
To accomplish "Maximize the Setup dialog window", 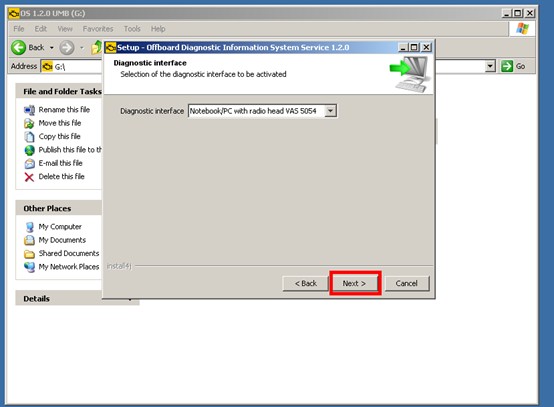I will 414,47.
